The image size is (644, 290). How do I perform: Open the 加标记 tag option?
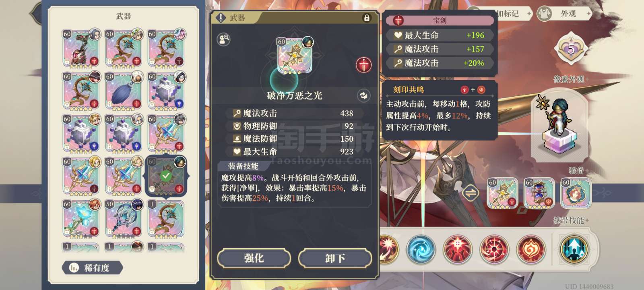pyautogui.click(x=507, y=14)
